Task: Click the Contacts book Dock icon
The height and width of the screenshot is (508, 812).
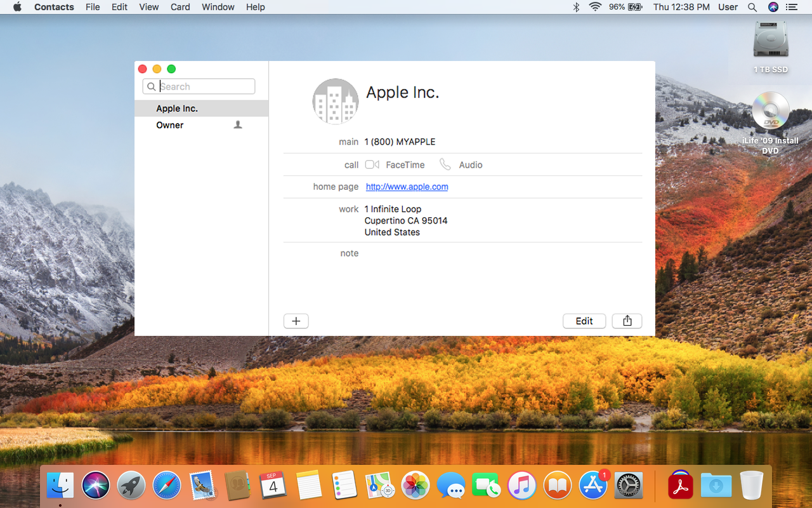Action: tap(238, 486)
